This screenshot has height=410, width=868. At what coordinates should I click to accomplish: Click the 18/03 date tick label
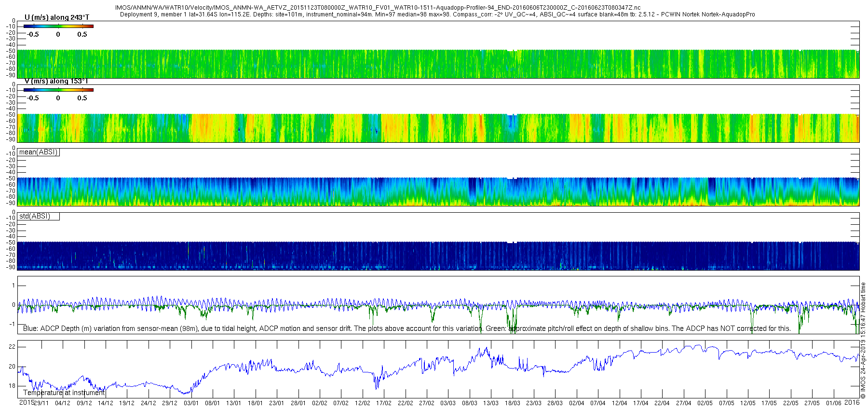(512, 403)
